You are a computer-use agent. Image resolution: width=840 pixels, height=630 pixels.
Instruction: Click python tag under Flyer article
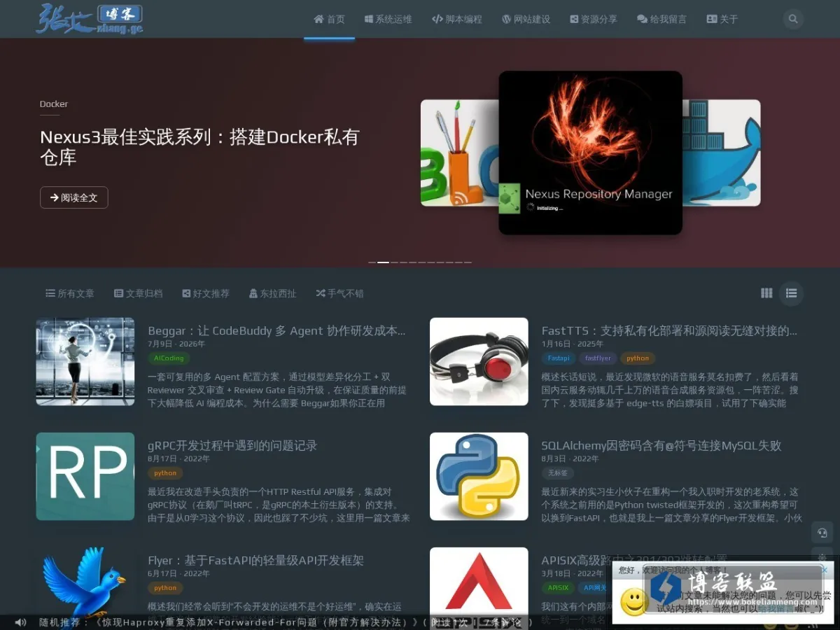(x=165, y=587)
